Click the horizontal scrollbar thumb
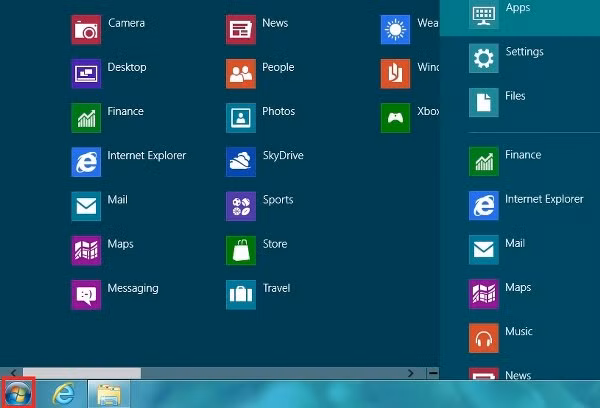This screenshot has height=408, width=600. pyautogui.click(x=80, y=373)
